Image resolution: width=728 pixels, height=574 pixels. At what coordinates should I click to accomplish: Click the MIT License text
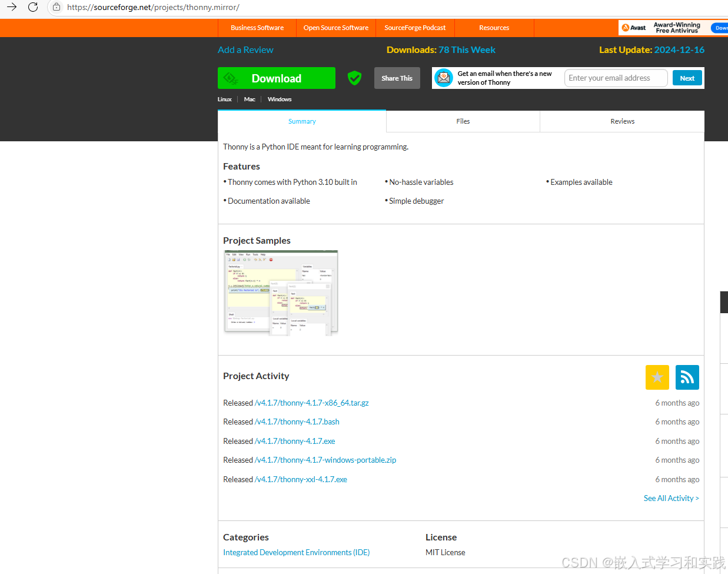(446, 553)
